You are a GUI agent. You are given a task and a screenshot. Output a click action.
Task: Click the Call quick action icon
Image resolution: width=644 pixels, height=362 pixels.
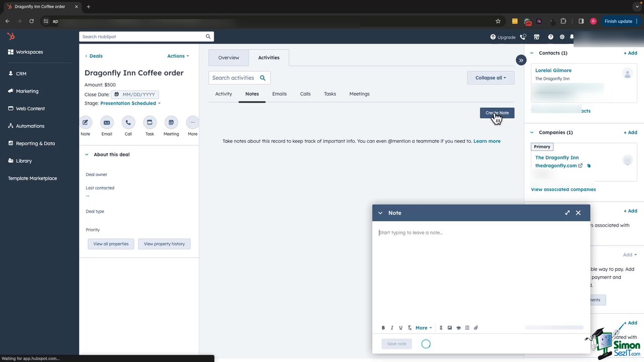[128, 122]
